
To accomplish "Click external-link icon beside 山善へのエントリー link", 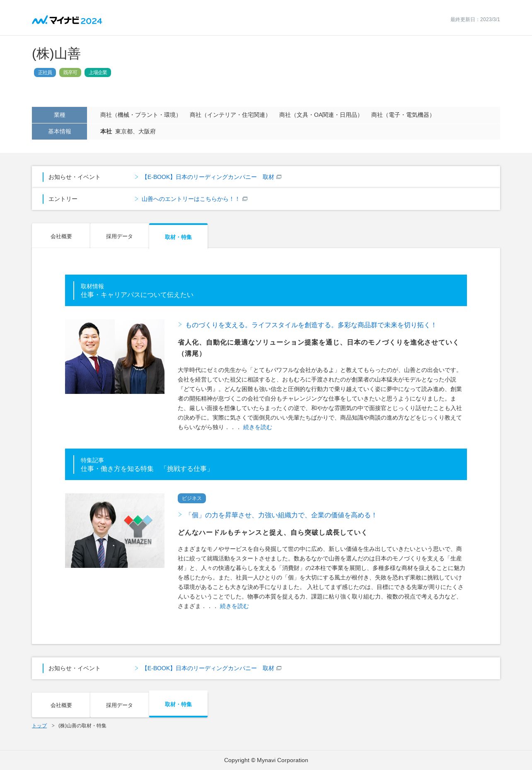I will point(245,199).
